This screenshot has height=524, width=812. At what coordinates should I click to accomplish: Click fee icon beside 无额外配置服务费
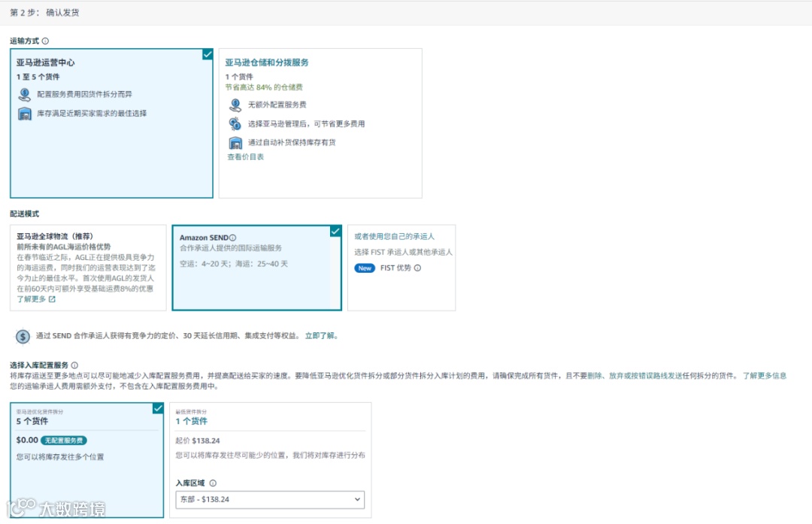pos(235,105)
